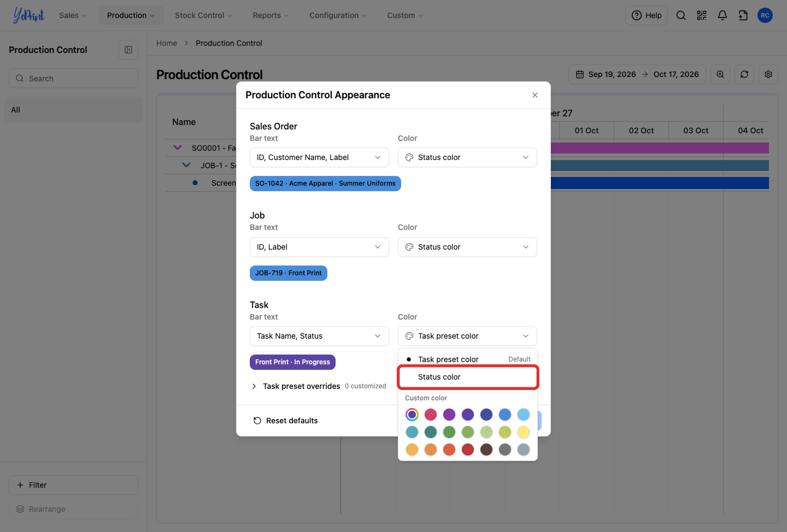Go to Home breadcrumb link

click(167, 43)
